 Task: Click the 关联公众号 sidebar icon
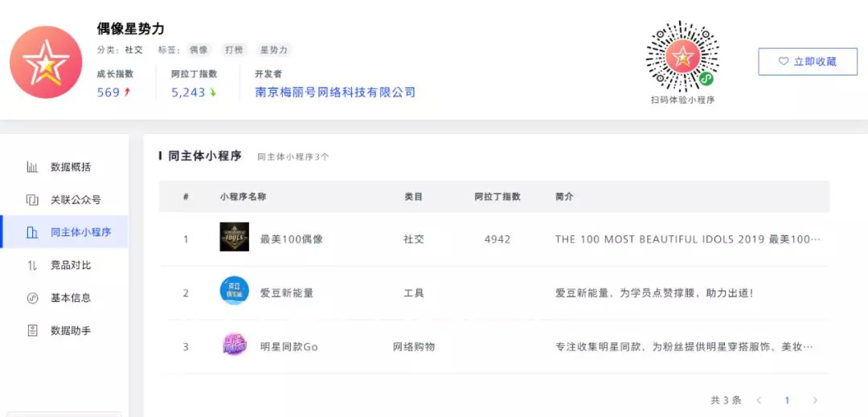click(32, 200)
